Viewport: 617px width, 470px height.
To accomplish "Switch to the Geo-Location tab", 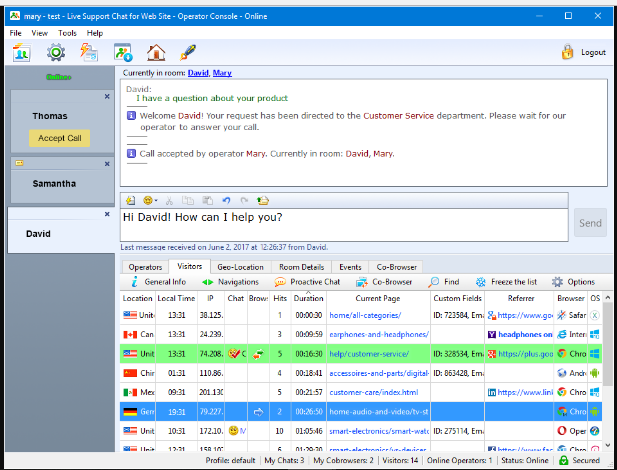I will point(240,267).
